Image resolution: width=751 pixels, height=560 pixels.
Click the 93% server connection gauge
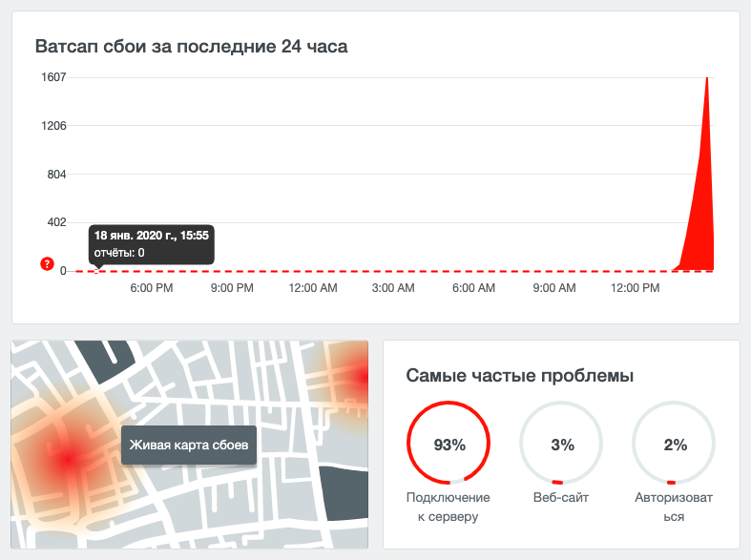tap(449, 443)
